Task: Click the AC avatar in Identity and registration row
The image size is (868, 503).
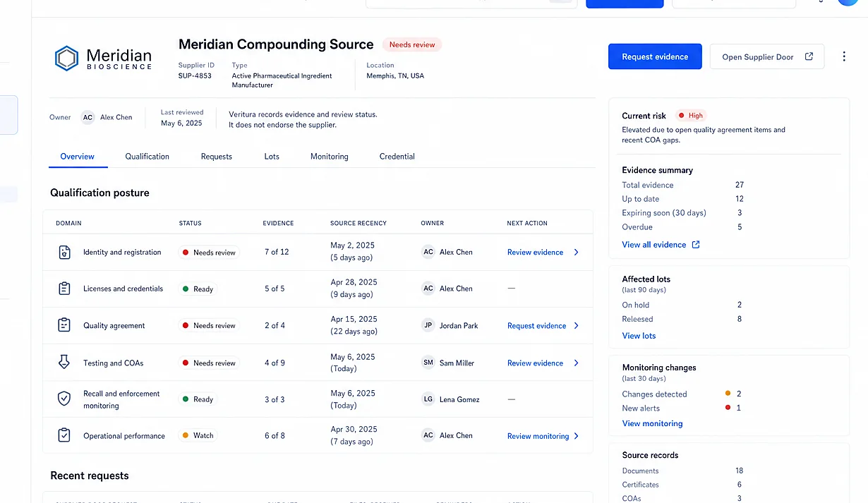Action: pos(428,252)
